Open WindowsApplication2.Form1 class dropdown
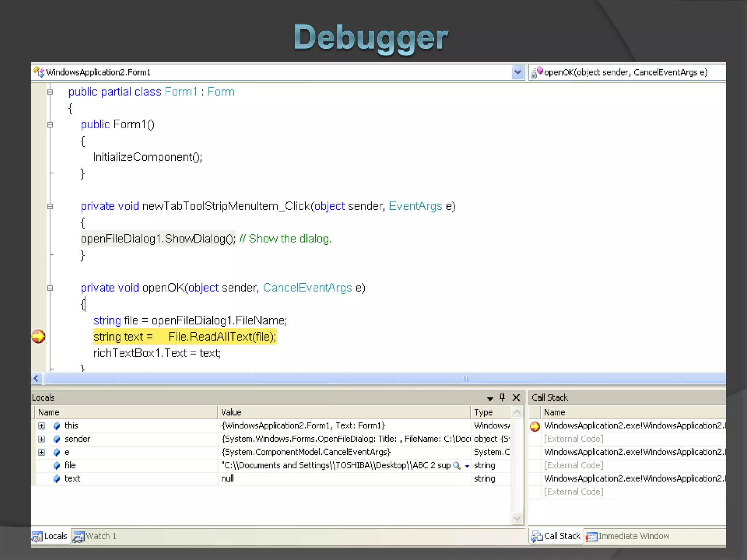This screenshot has height=560, width=747. tap(518, 72)
